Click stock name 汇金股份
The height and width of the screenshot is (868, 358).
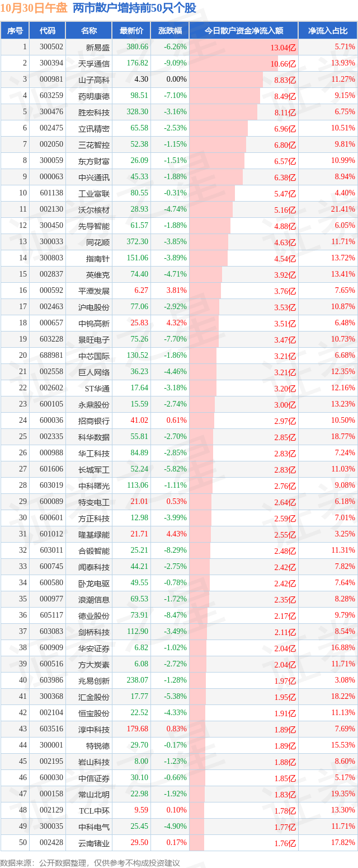coord(94,697)
